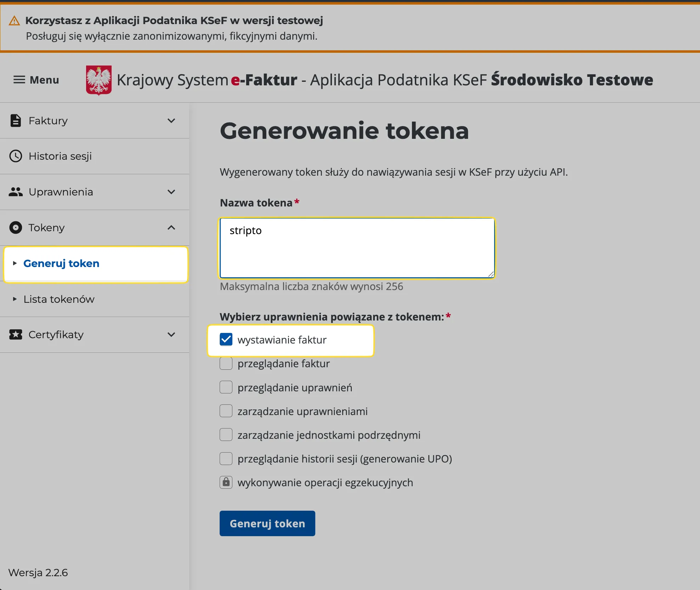This screenshot has width=700, height=590.
Task: Click the Certyfikaty star badge icon
Action: tap(16, 335)
